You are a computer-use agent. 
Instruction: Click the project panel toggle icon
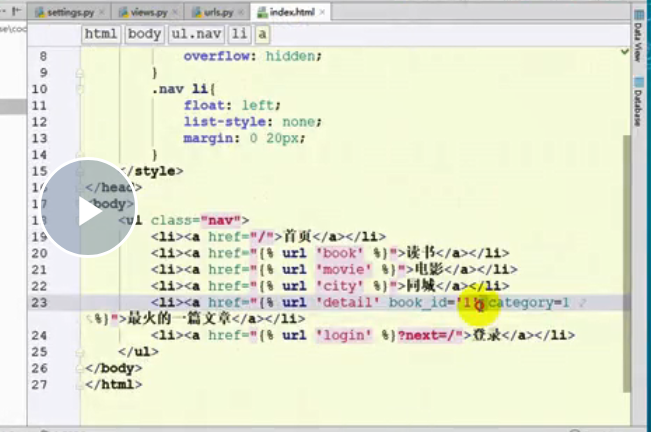pyautogui.click(x=16, y=11)
